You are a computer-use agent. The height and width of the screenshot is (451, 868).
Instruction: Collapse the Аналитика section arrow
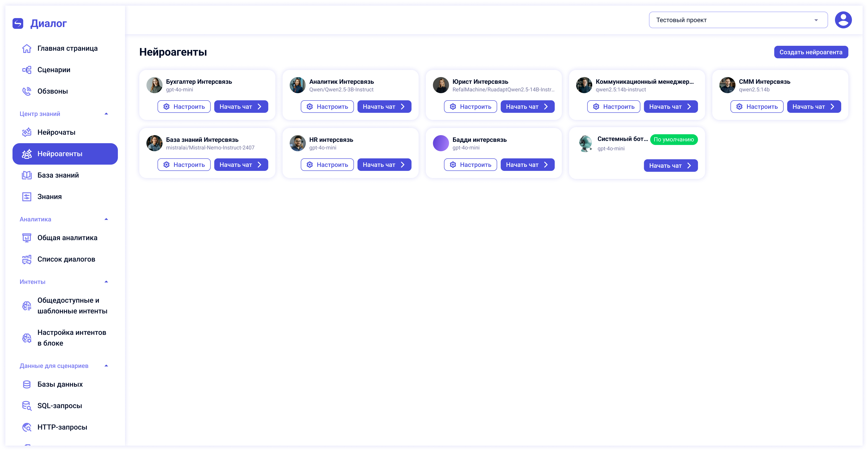pyautogui.click(x=106, y=219)
